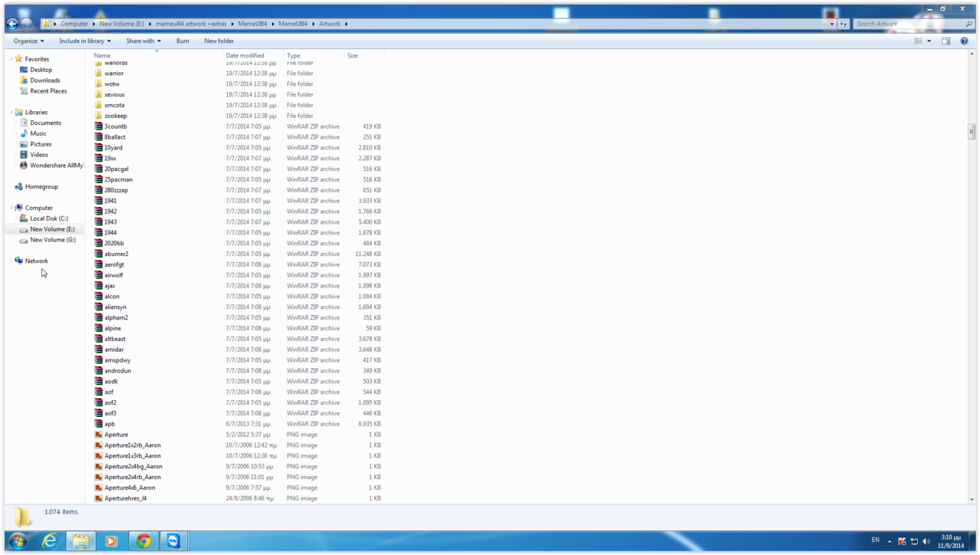This screenshot has width=980, height=555.
Task: Select Network in navigation pane
Action: (x=36, y=261)
